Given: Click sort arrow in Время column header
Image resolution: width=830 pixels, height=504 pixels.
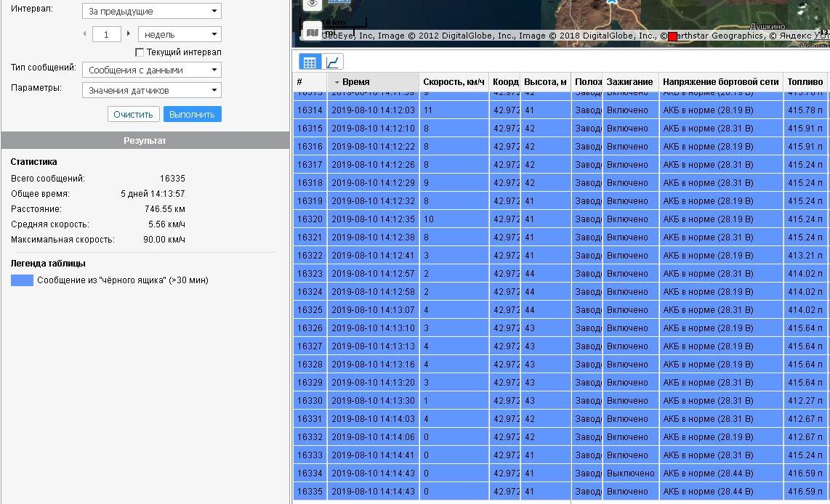Looking at the screenshot, I should click(x=337, y=83).
